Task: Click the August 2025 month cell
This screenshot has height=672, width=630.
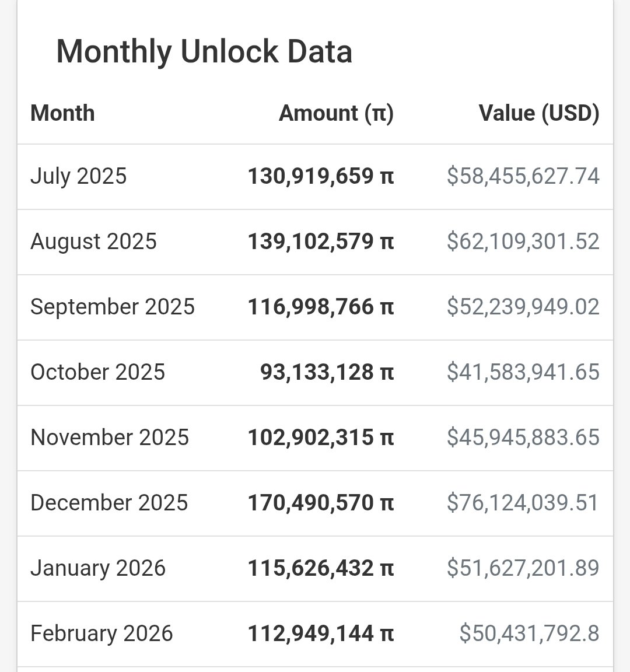Action: coord(93,242)
